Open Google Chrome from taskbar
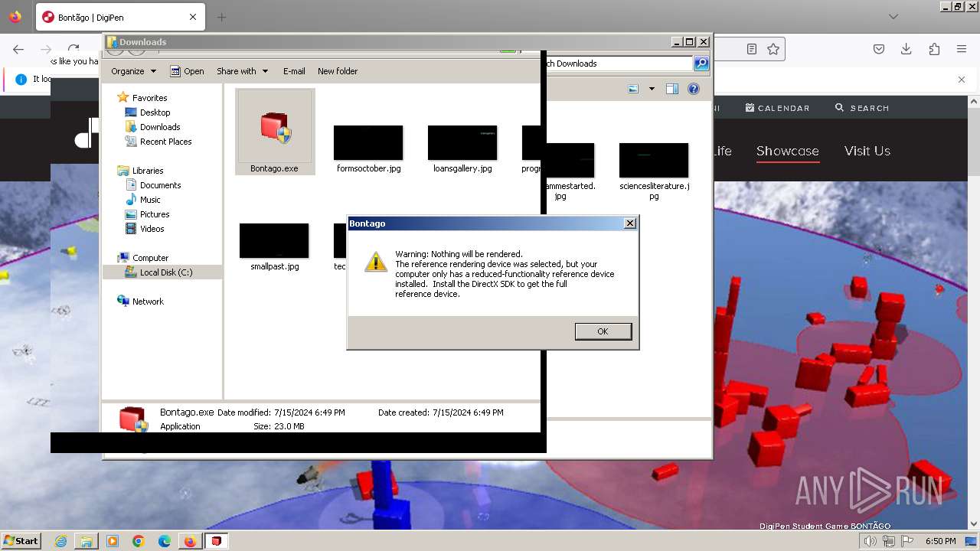 [138, 541]
